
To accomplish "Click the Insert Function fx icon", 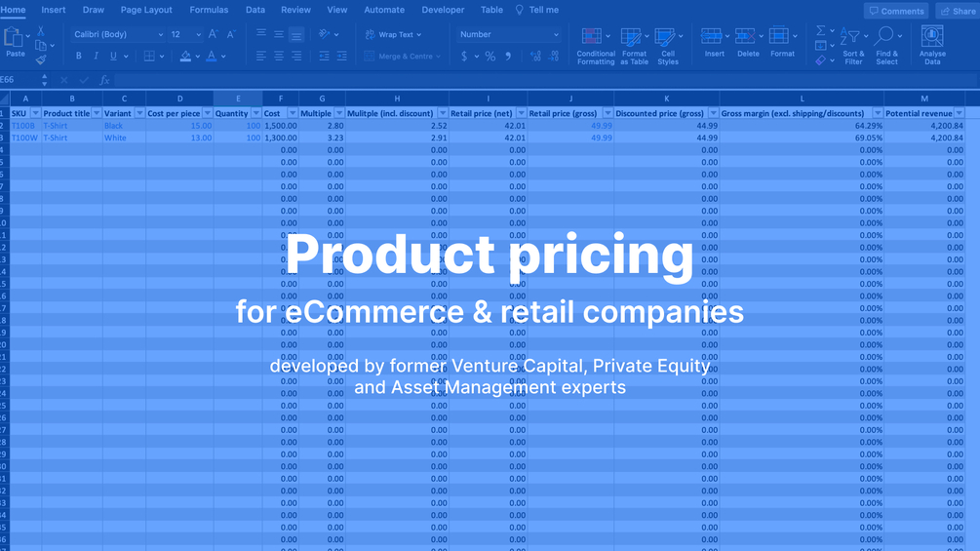I will (x=104, y=80).
